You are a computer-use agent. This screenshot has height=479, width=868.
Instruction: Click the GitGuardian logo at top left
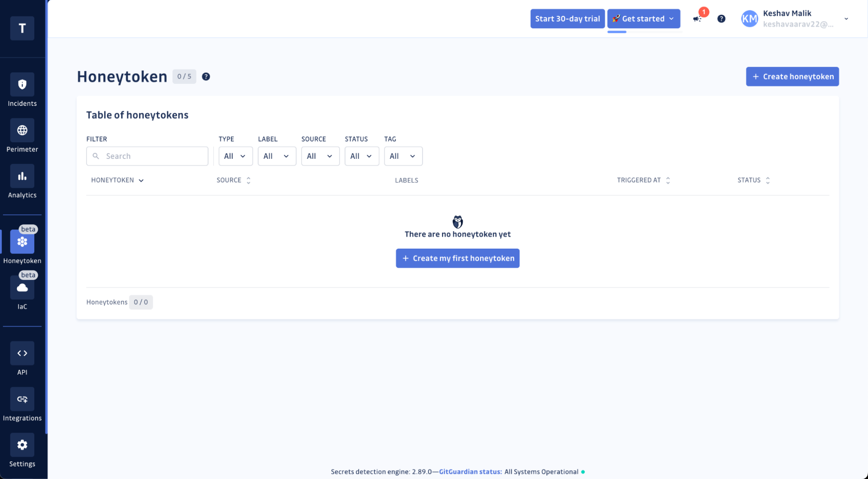[x=22, y=28]
